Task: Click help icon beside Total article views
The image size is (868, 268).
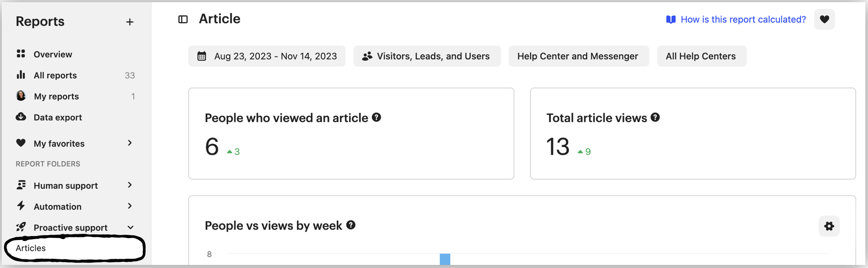Action: [x=655, y=117]
